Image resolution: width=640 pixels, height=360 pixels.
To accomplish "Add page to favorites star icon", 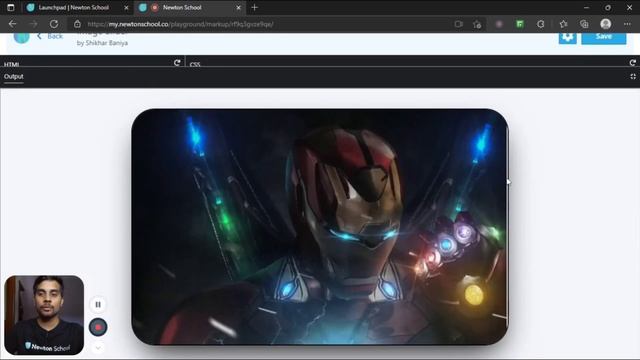I will point(477,24).
